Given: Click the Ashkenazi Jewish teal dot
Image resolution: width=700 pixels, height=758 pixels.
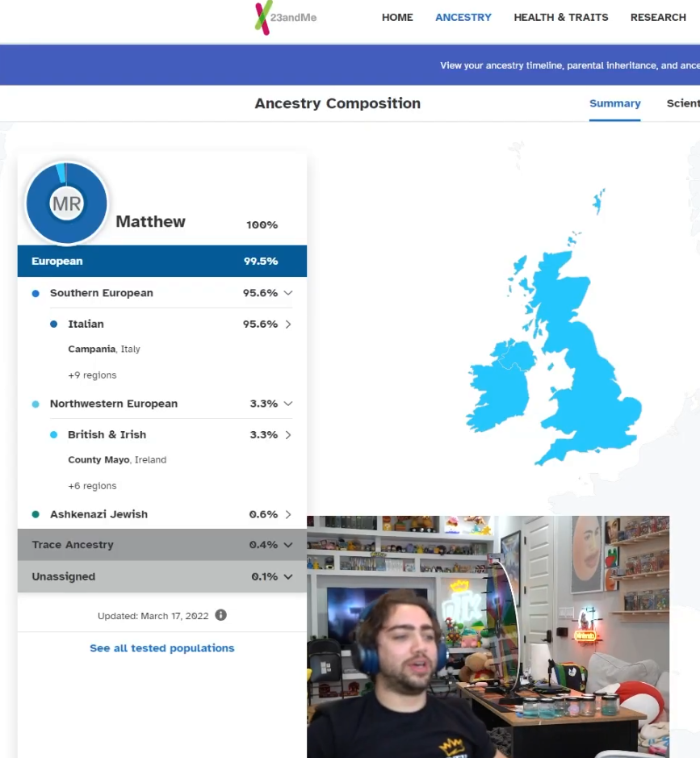Looking at the screenshot, I should 36,514.
